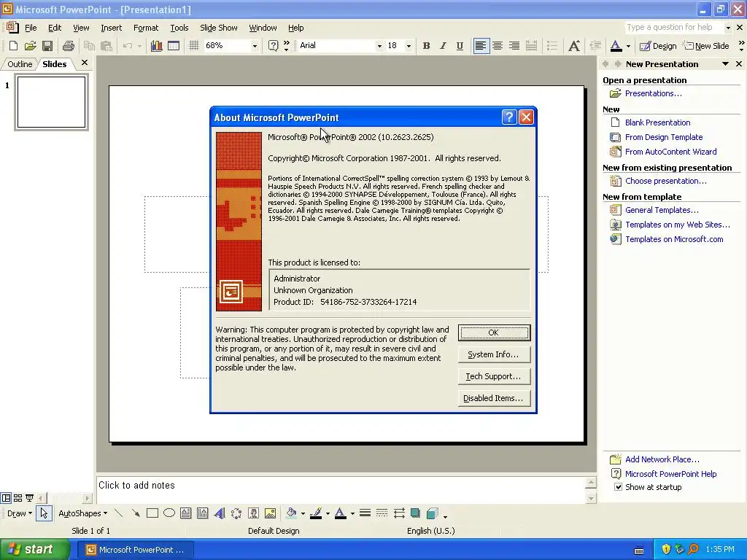Image resolution: width=747 pixels, height=560 pixels.
Task: Insert a Text Box from drawing toolbar
Action: tap(186, 513)
